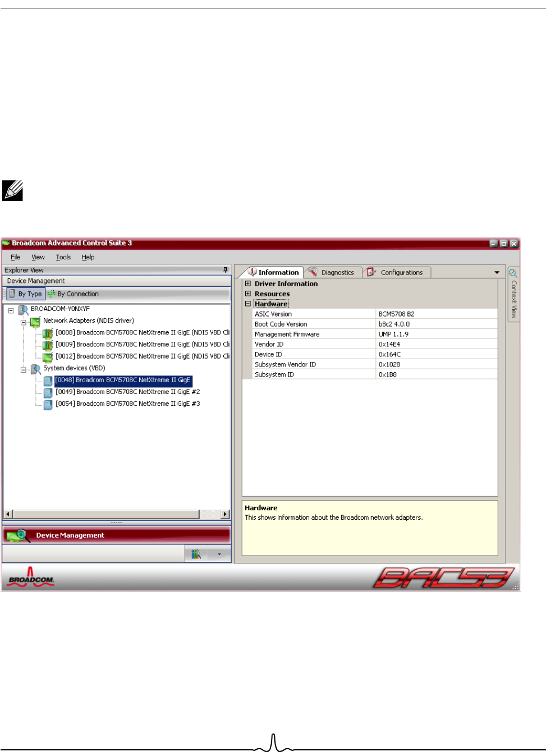
Task: Open the Context View side panel
Action: (x=513, y=294)
